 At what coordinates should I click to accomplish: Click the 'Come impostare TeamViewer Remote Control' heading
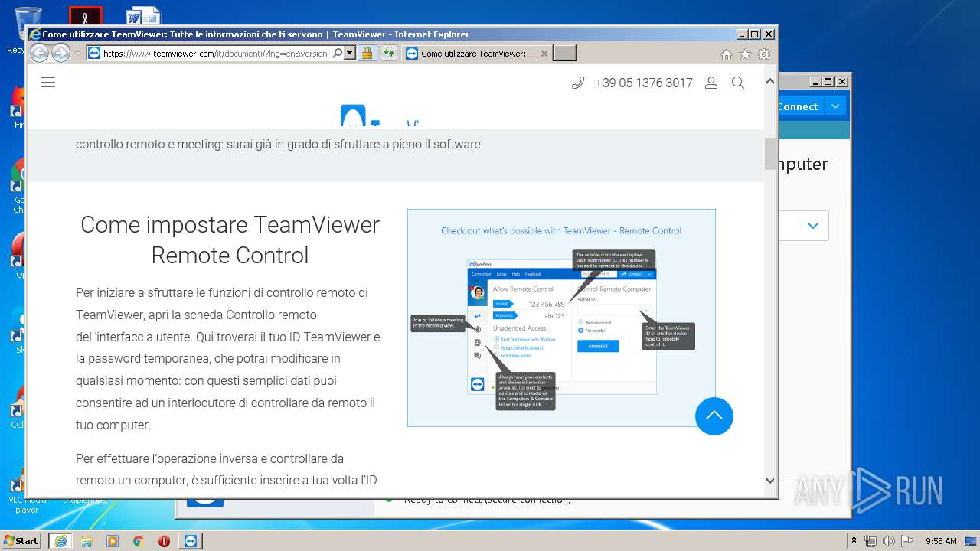tap(230, 240)
